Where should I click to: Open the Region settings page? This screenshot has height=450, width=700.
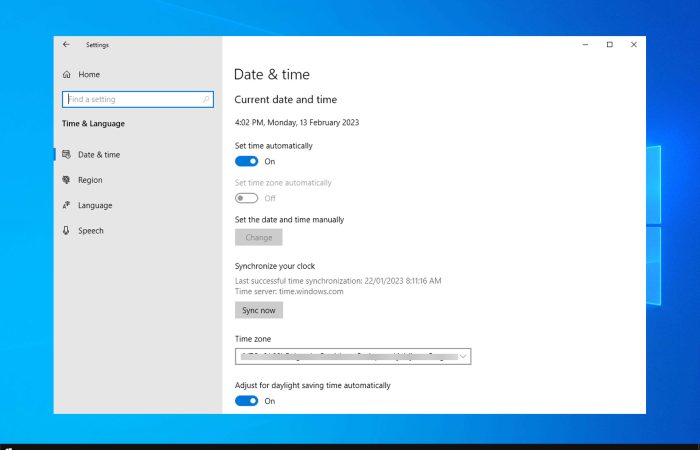pyautogui.click(x=90, y=180)
